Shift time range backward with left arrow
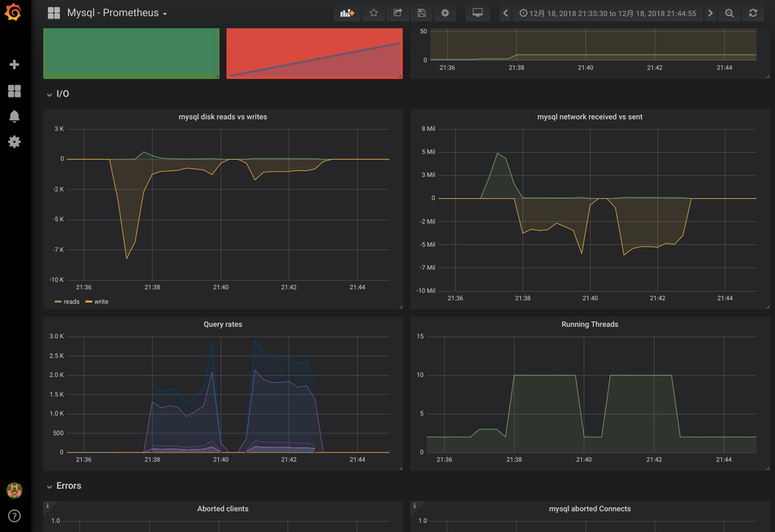Viewport: 775px width, 532px height. (505, 13)
